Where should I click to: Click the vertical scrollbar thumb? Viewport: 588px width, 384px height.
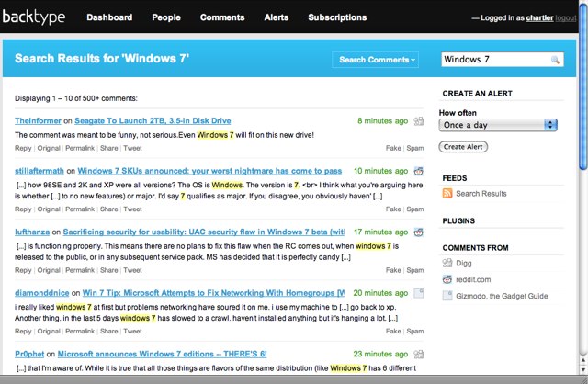pyautogui.click(x=583, y=85)
